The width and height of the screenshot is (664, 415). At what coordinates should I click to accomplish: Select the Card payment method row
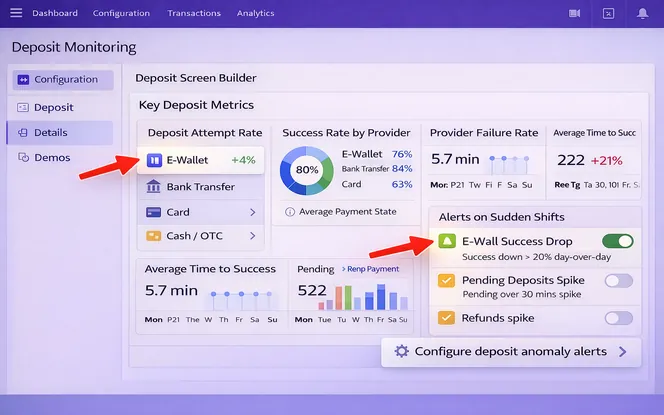pos(201,212)
